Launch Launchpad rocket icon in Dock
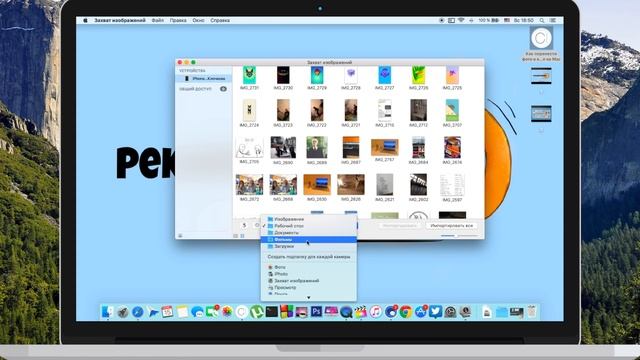 (123, 312)
